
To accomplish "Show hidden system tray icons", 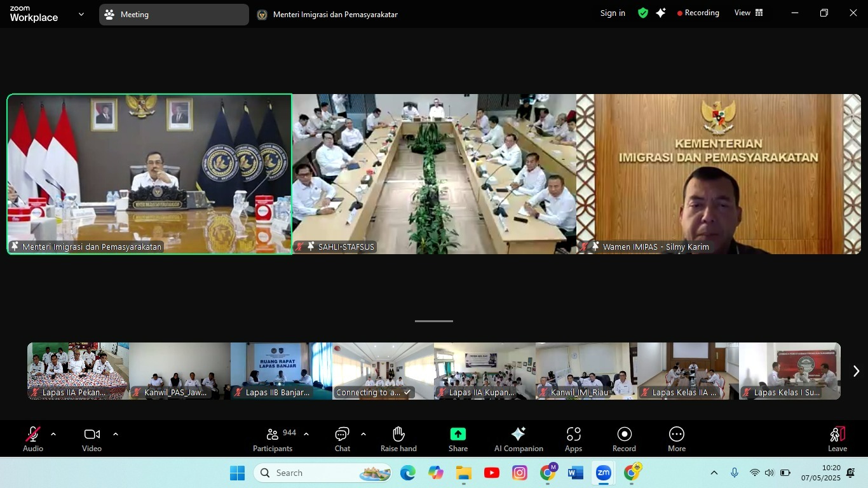I will click(x=714, y=473).
